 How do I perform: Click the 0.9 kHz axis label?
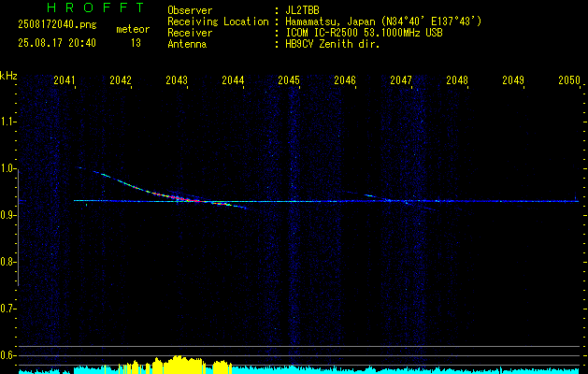click(x=8, y=215)
